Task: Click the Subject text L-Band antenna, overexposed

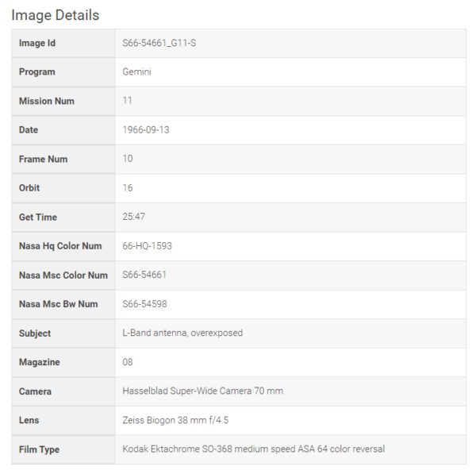Action: [x=182, y=333]
